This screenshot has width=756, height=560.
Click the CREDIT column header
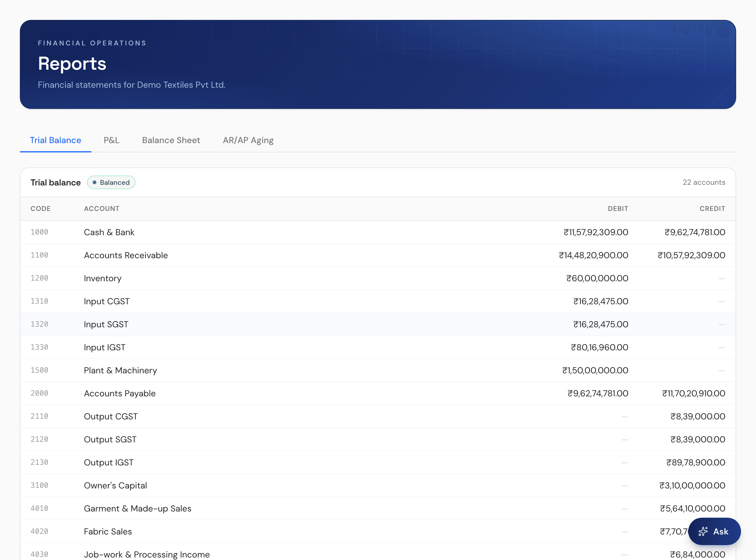(712, 208)
